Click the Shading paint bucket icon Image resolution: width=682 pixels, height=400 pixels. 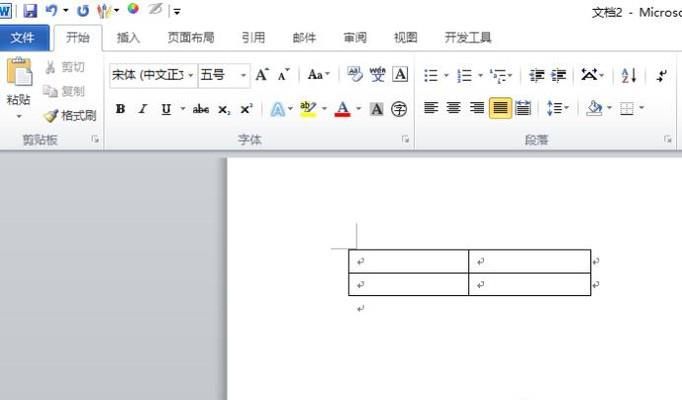pos(594,108)
